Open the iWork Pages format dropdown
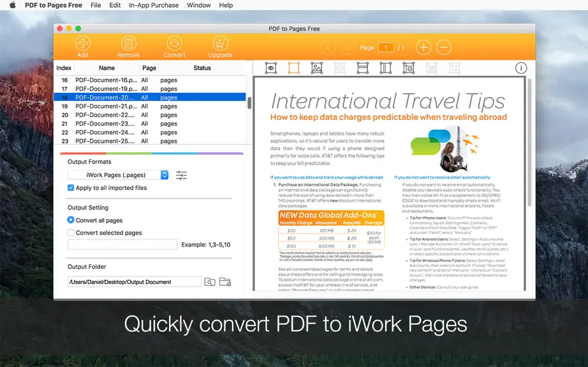This screenshot has width=588, height=367. click(118, 175)
